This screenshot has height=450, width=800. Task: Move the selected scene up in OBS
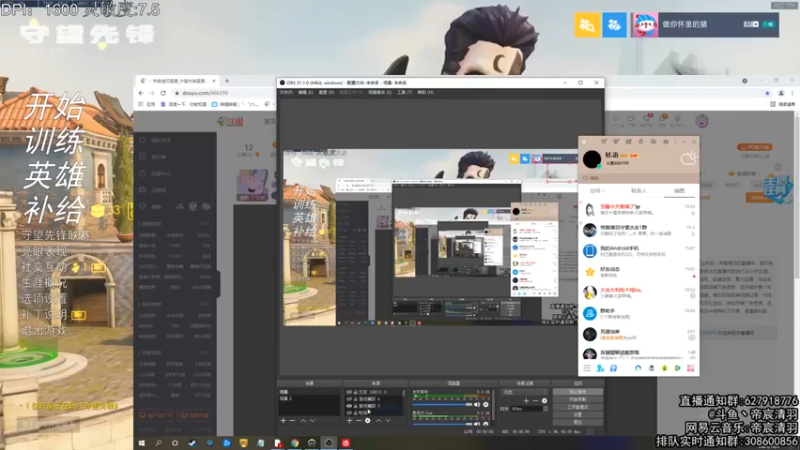303,420
